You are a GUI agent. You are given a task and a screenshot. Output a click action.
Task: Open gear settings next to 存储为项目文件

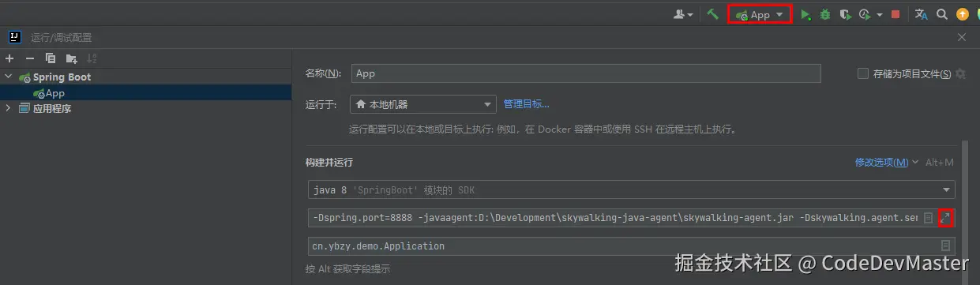960,73
